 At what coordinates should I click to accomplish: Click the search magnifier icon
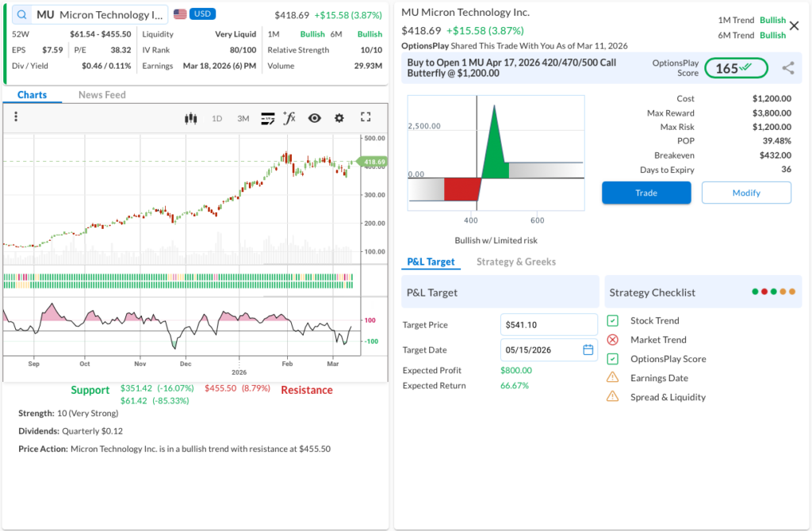(x=21, y=14)
